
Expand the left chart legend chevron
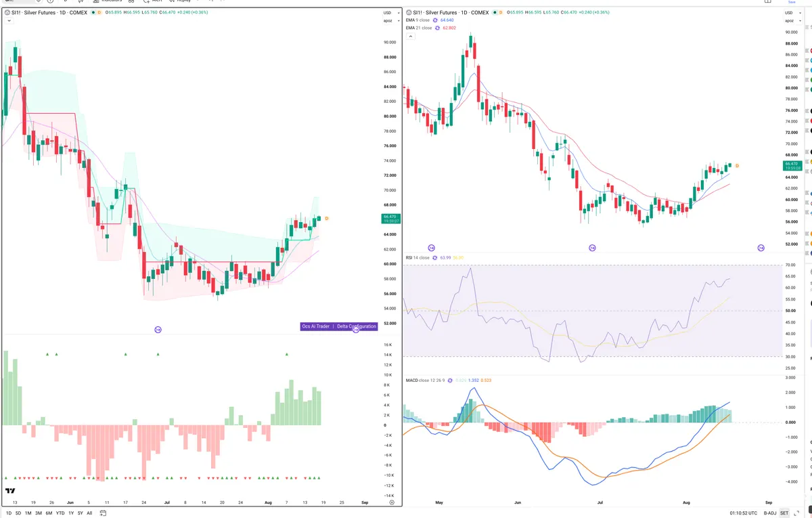pos(7,21)
